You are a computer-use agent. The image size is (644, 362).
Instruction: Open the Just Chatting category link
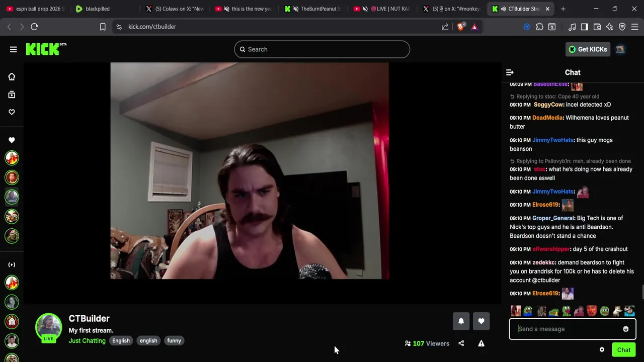[x=87, y=341]
